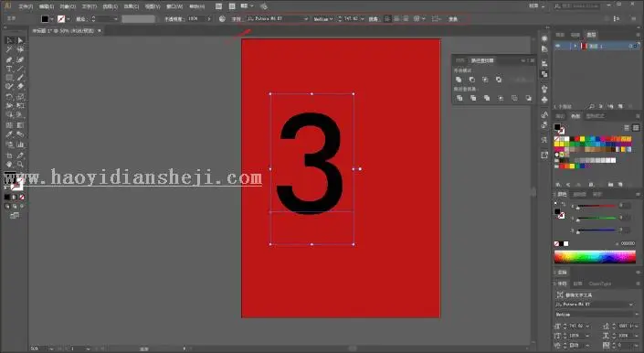
Task: Select the Scale tool
Action: coord(20,97)
